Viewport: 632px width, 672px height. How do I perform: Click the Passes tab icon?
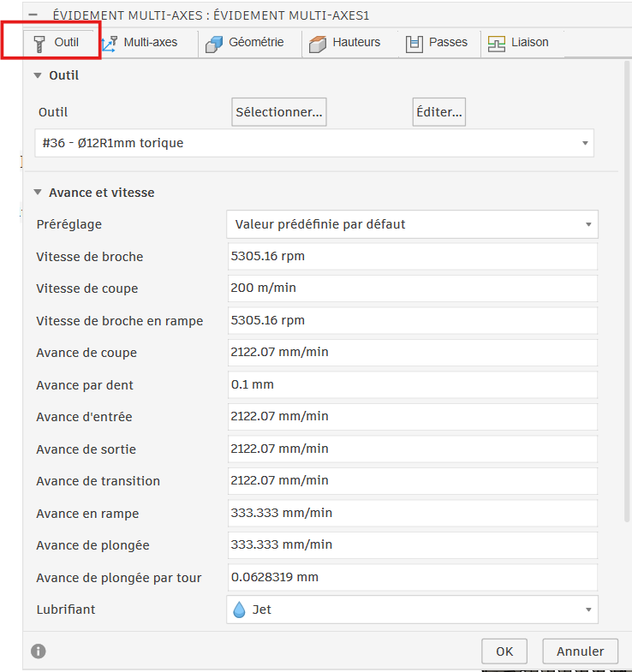pos(414,43)
